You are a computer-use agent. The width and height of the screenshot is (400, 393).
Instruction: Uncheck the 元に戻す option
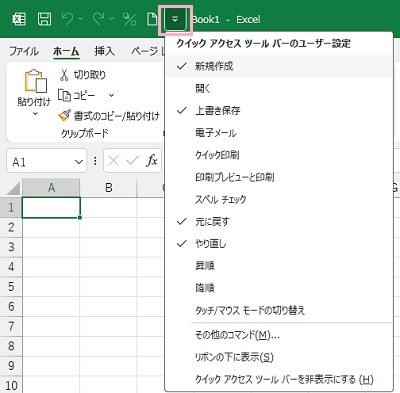279,222
